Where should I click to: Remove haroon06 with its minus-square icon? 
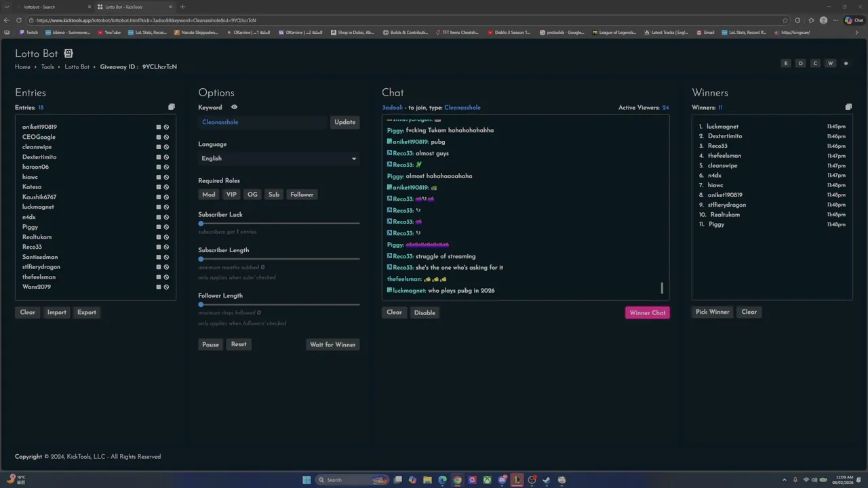159,167
